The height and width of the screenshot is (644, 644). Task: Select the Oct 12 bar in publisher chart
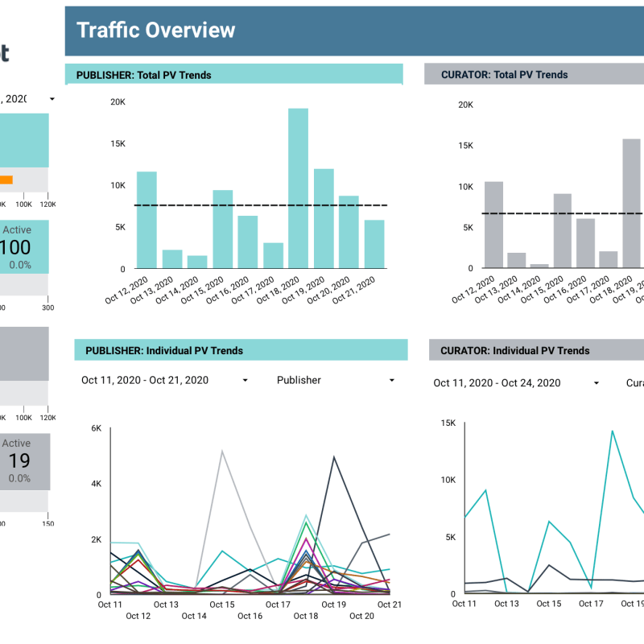click(x=147, y=220)
